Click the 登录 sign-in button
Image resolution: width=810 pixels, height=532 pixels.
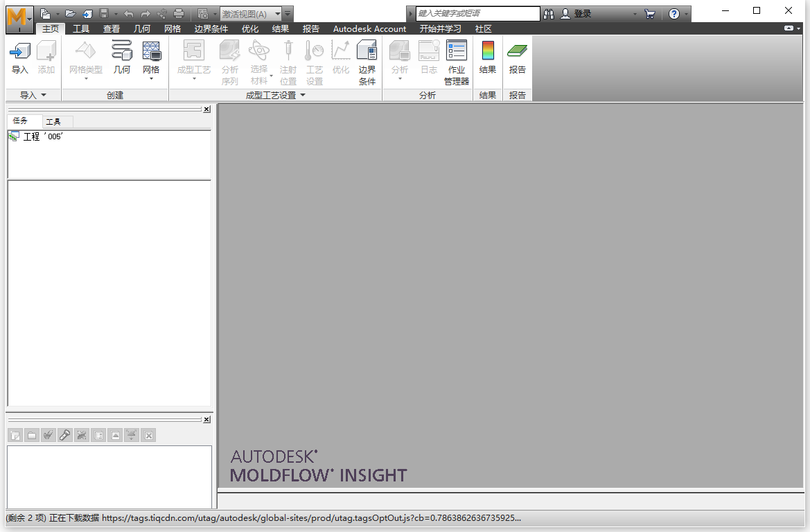576,14
